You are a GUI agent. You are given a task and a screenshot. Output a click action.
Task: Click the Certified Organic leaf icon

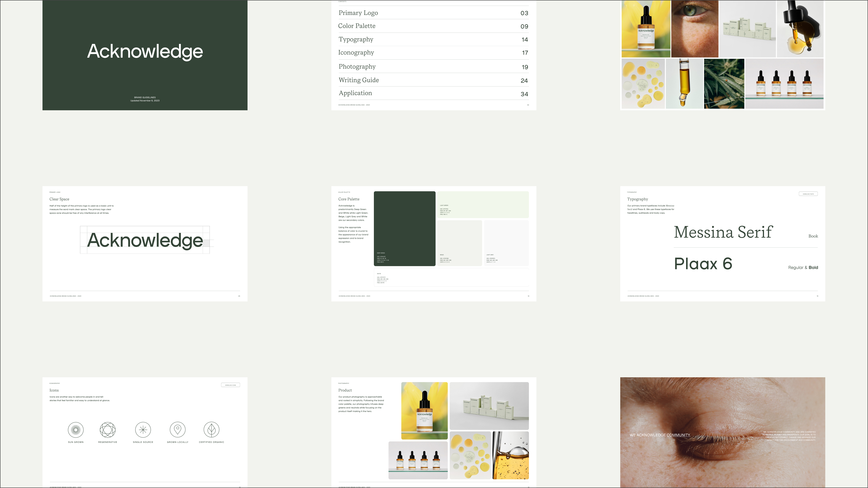(x=211, y=430)
